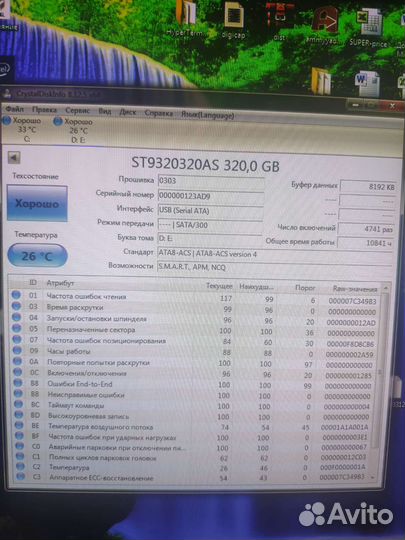Click status icon of attribute BE
The width and height of the screenshot is (405, 540).
point(19,425)
